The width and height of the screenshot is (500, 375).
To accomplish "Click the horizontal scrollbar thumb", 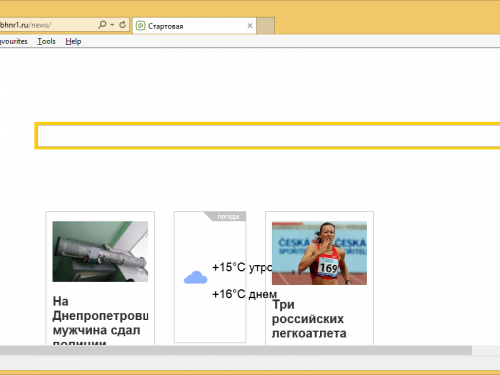I will pyautogui.click(x=236, y=350).
